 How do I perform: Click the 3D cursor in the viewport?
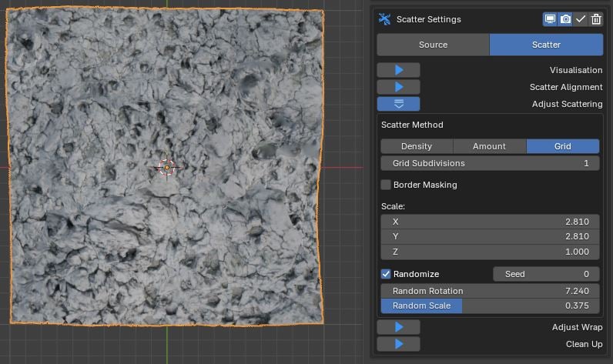(x=167, y=167)
